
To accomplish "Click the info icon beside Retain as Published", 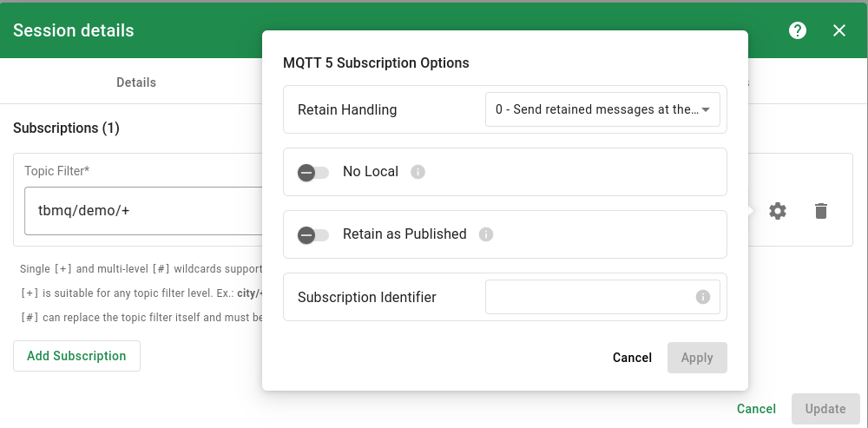I will [x=486, y=234].
